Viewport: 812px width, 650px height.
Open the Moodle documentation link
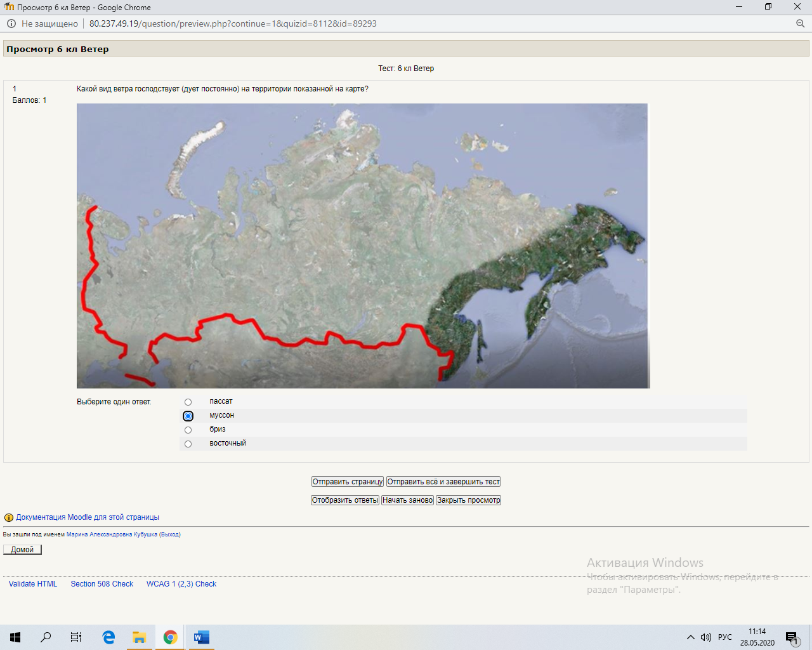(x=88, y=517)
